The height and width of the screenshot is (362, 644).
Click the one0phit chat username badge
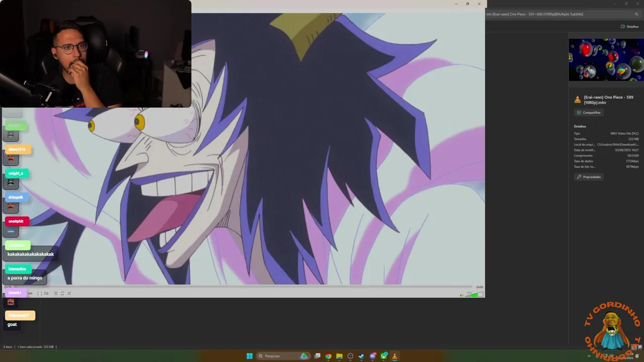[17, 221]
